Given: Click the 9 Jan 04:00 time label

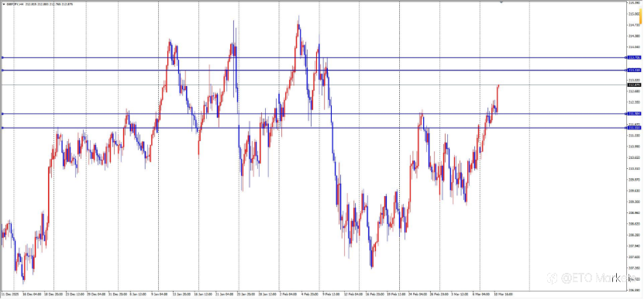Looking at the screenshot, I should 160,295.
